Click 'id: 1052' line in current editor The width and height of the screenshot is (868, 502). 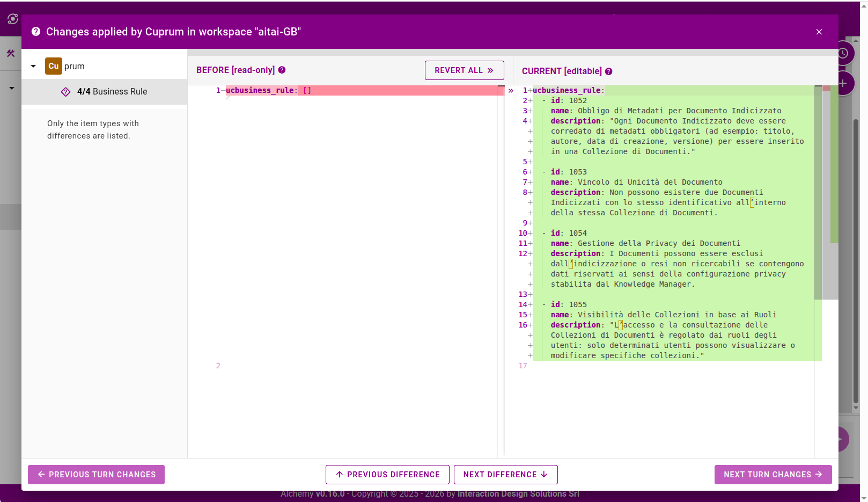(569, 100)
